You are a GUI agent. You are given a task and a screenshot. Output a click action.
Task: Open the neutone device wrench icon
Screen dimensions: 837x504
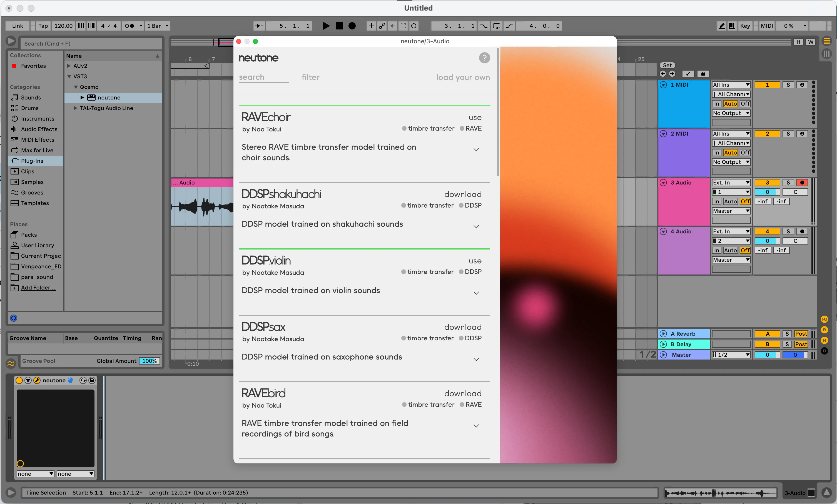click(37, 380)
